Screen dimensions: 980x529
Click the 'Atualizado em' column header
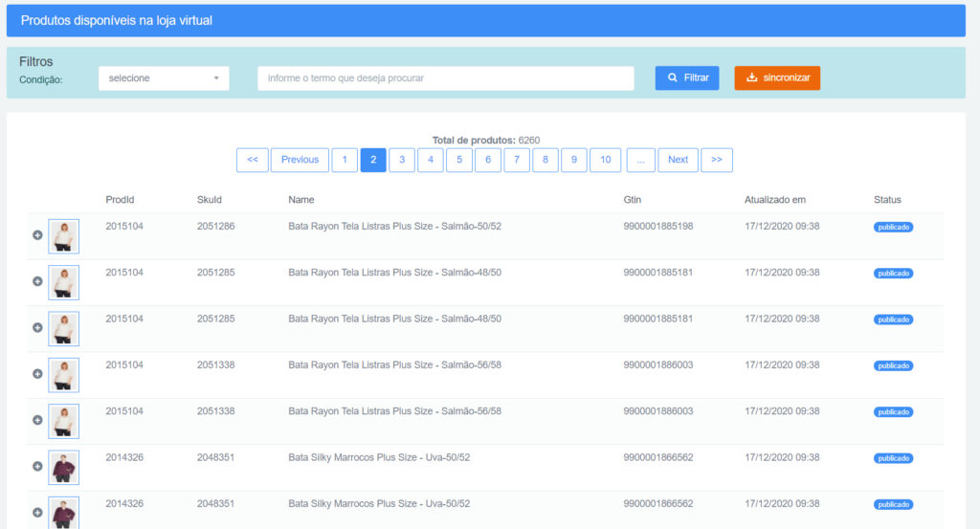point(775,200)
